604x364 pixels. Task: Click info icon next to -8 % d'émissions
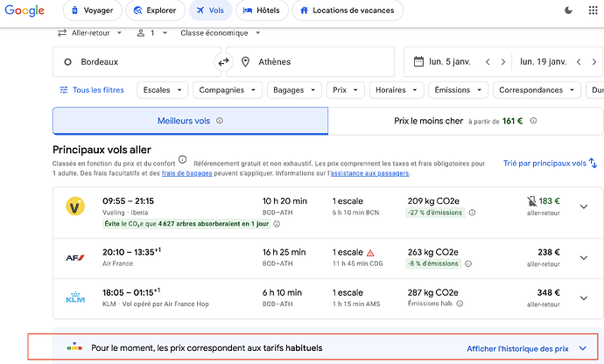468,264
